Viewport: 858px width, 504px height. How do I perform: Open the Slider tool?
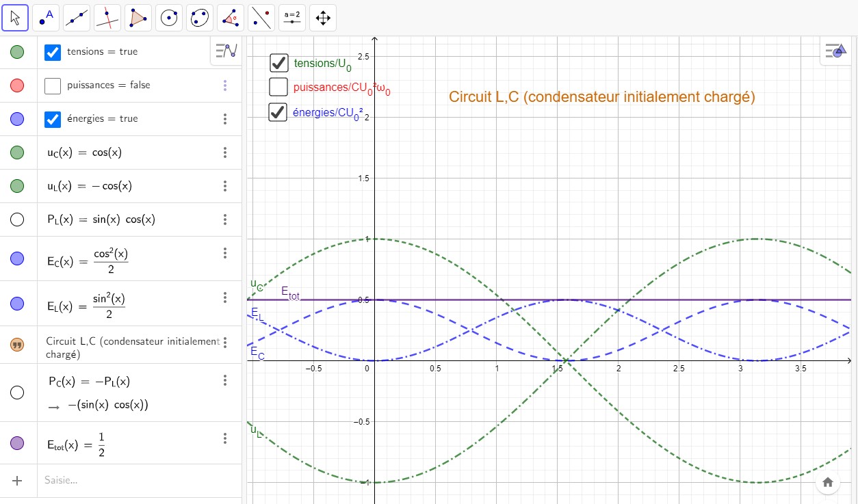pos(292,18)
